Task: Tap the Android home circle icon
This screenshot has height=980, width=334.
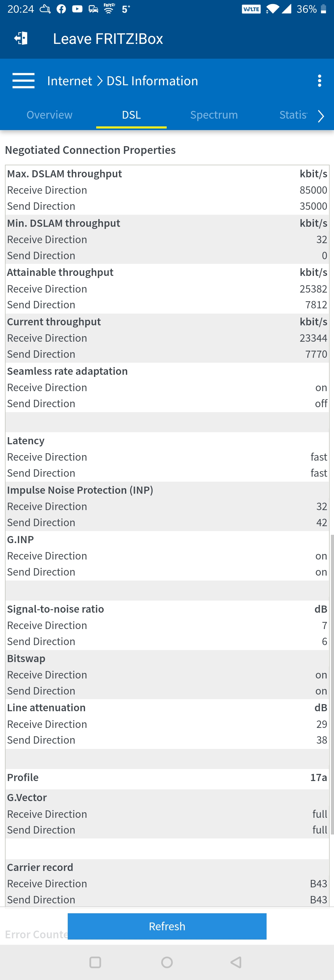Action: [x=167, y=962]
